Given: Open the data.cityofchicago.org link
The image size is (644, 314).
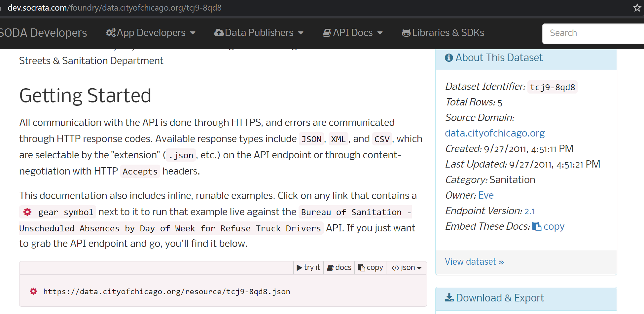Looking at the screenshot, I should 494,133.
